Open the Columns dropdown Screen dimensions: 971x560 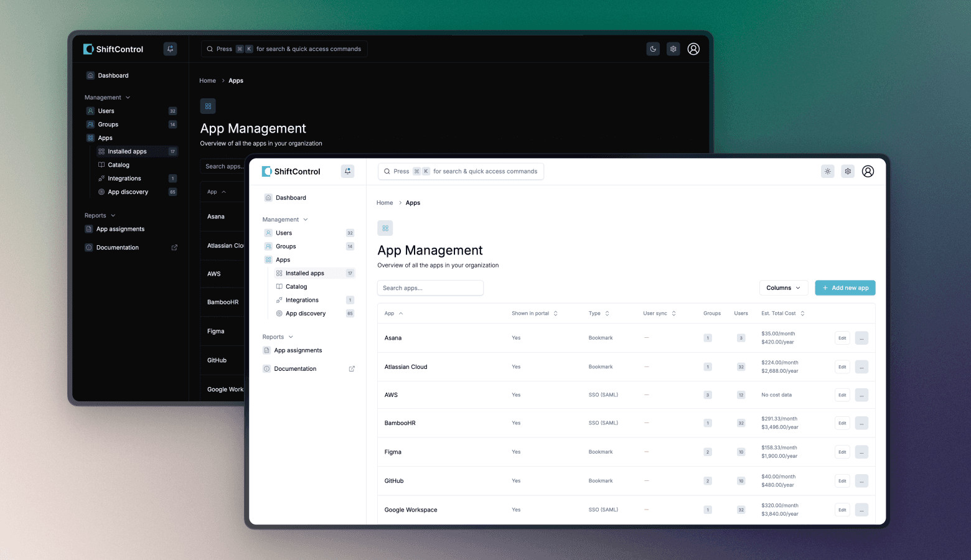point(784,288)
